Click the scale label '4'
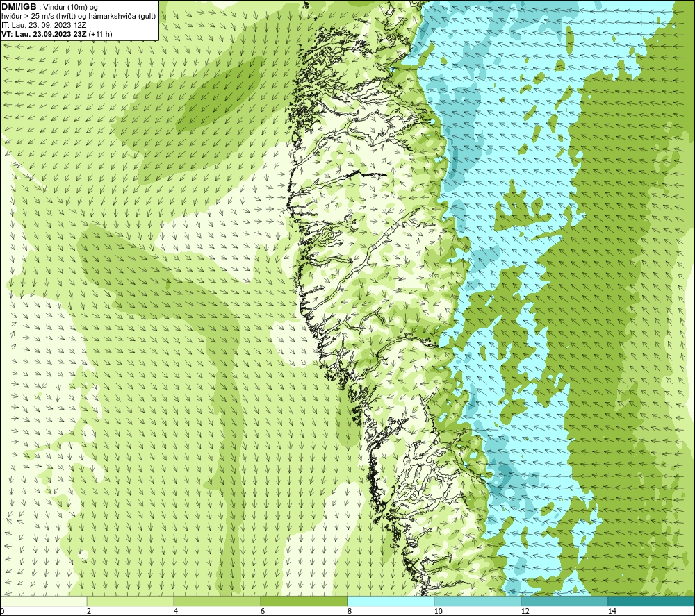Screen dimensions: 695x616 pos(176,611)
